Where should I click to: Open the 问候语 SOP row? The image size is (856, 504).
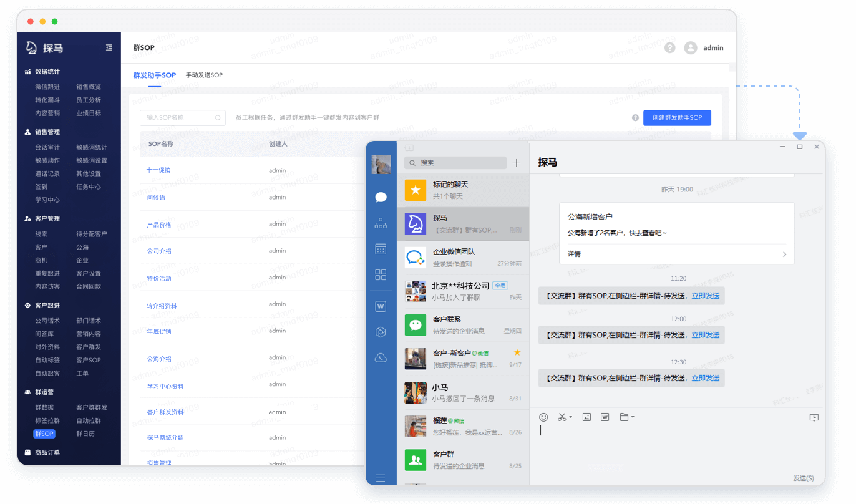156,197
